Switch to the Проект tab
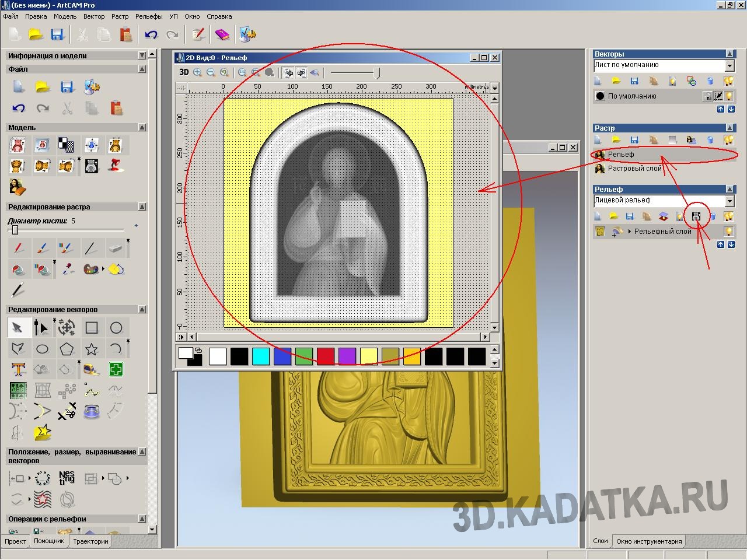The image size is (747, 560). [x=15, y=541]
